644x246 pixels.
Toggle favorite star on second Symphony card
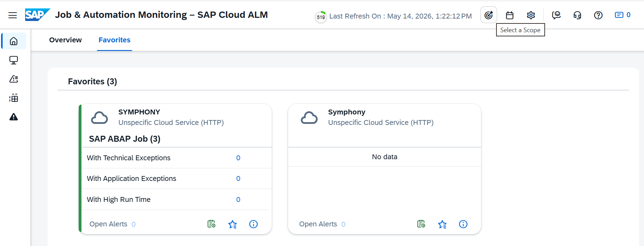pyautogui.click(x=442, y=224)
